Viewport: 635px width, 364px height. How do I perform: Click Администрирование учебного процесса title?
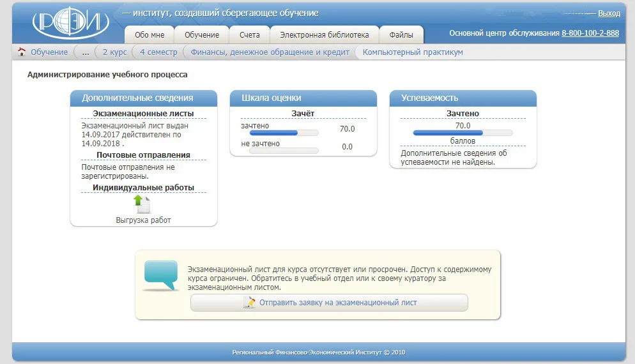point(107,75)
